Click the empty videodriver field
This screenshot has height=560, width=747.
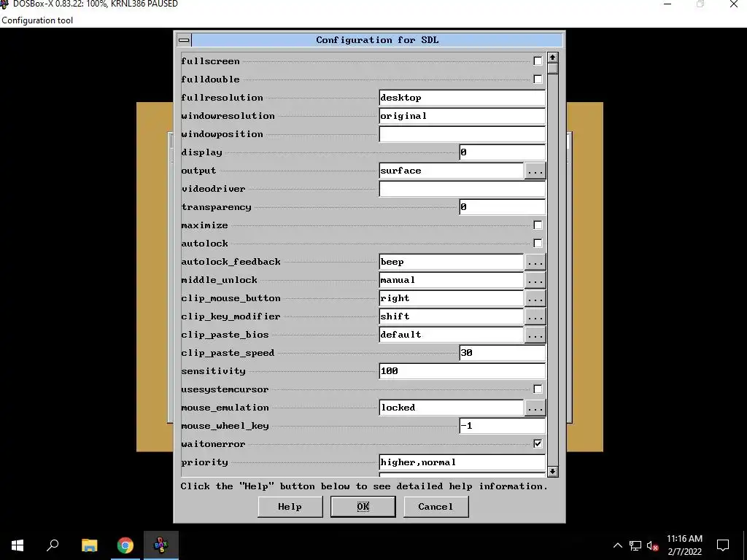[x=462, y=189]
